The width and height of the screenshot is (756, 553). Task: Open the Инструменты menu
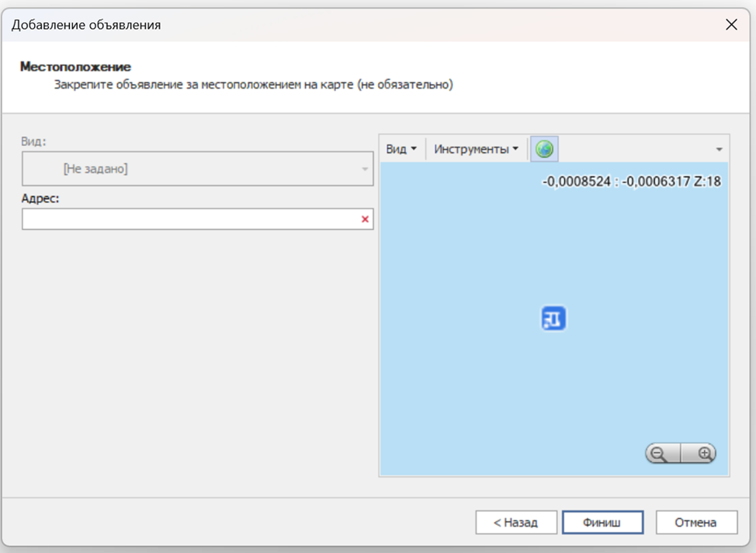click(x=476, y=149)
